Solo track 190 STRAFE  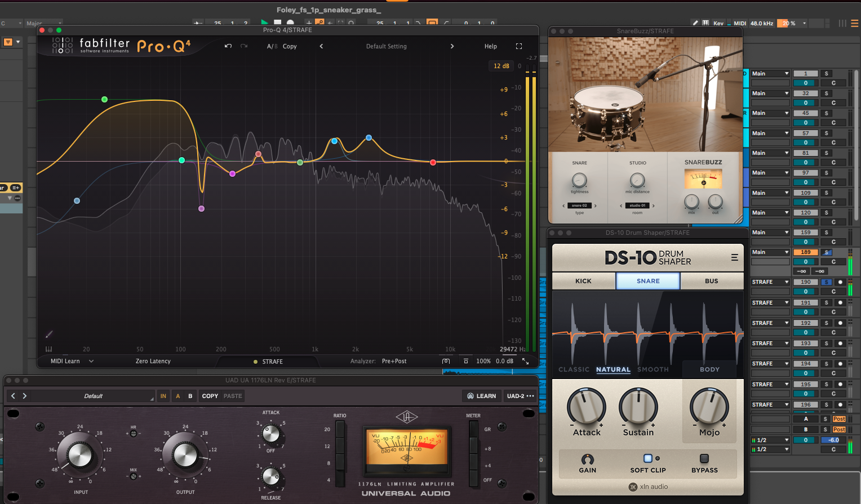[826, 282]
